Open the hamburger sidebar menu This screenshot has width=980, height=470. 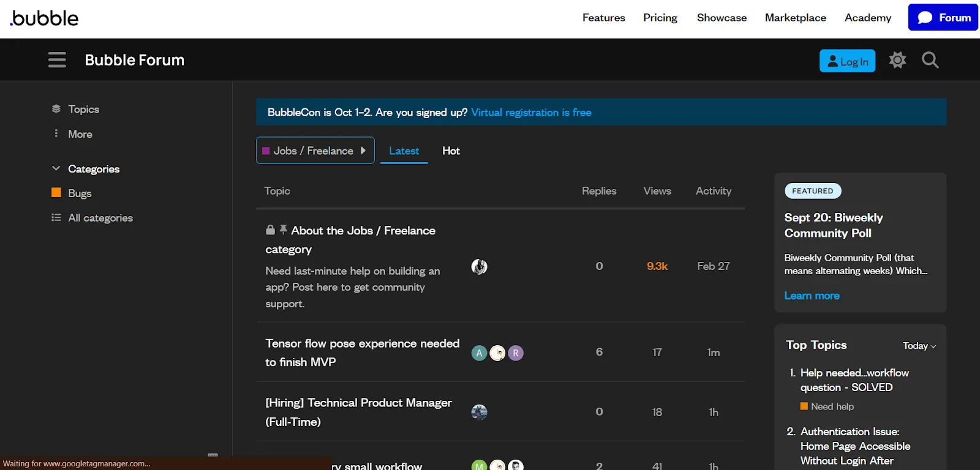(x=57, y=60)
